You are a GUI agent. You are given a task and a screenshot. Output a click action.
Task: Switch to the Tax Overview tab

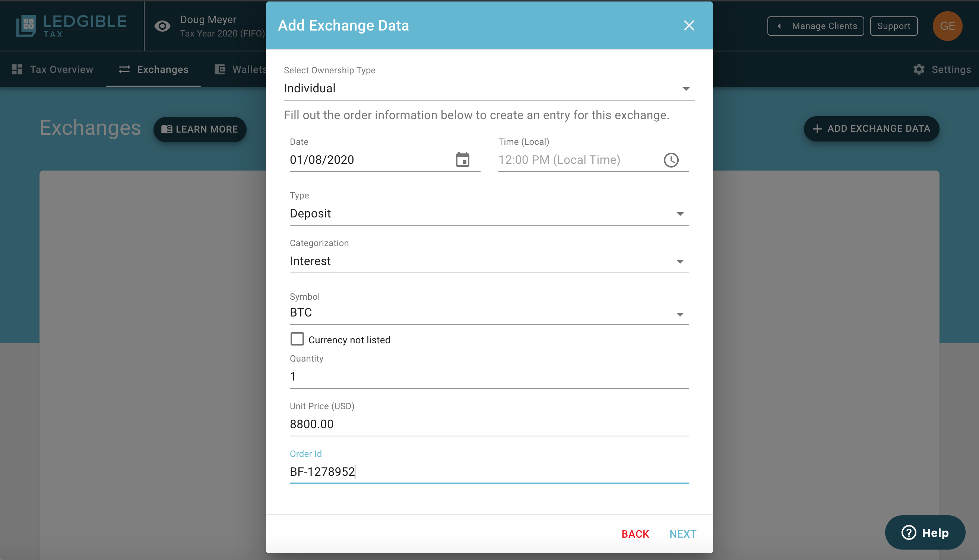point(53,70)
